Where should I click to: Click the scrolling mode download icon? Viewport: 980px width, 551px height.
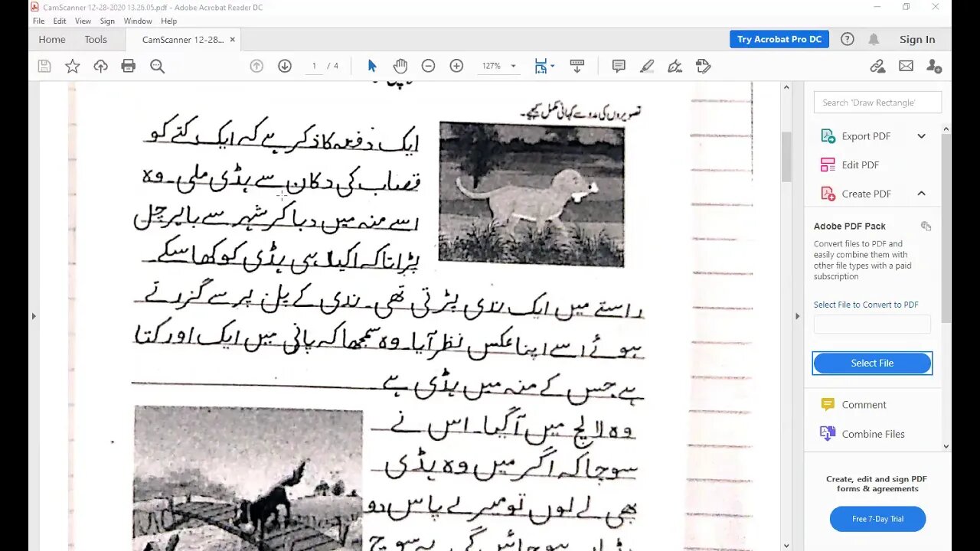[x=577, y=67]
